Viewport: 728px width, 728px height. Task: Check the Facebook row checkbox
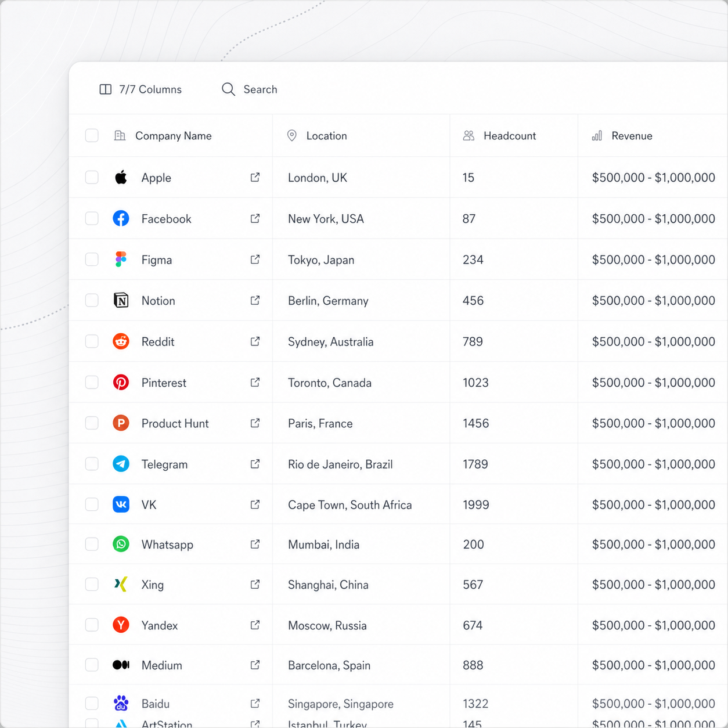92,218
